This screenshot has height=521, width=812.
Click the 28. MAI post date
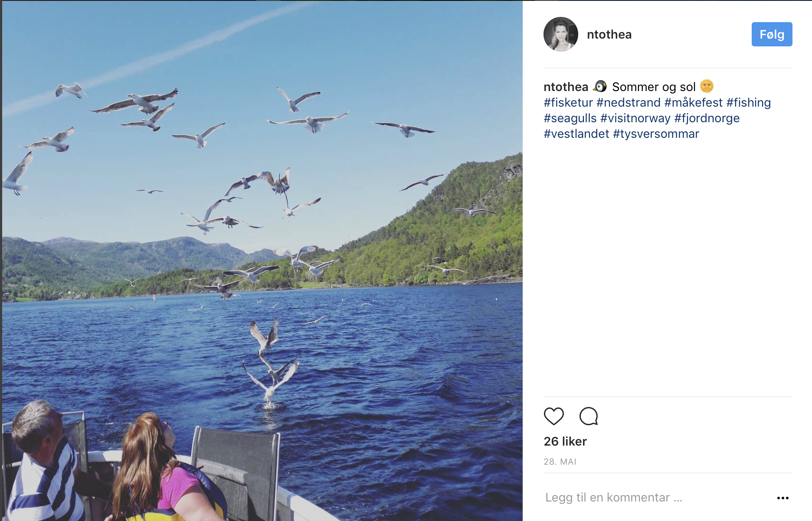(560, 462)
